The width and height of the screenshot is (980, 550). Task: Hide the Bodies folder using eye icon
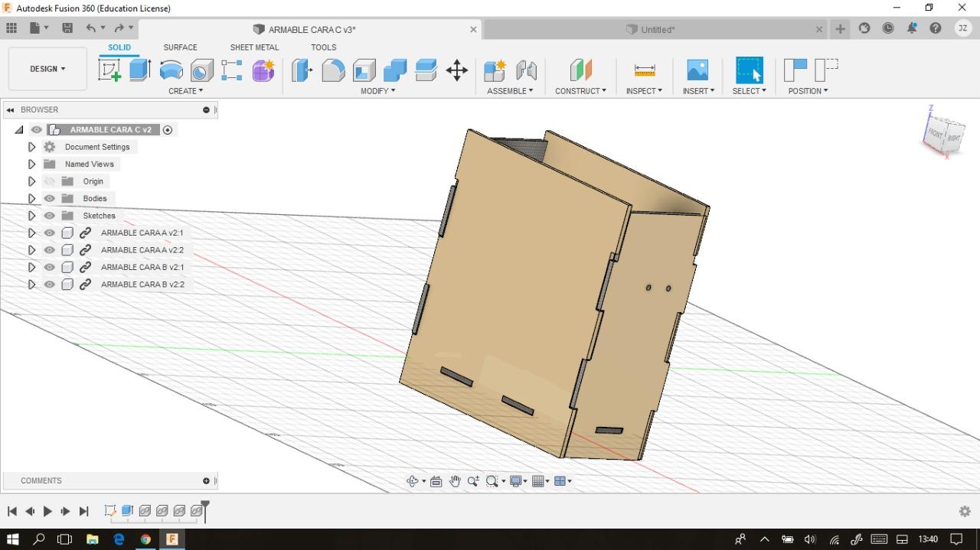click(x=50, y=198)
